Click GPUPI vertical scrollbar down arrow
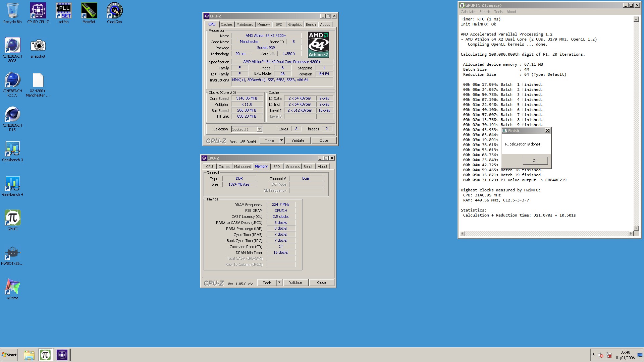The image size is (644, 362). coord(636,228)
